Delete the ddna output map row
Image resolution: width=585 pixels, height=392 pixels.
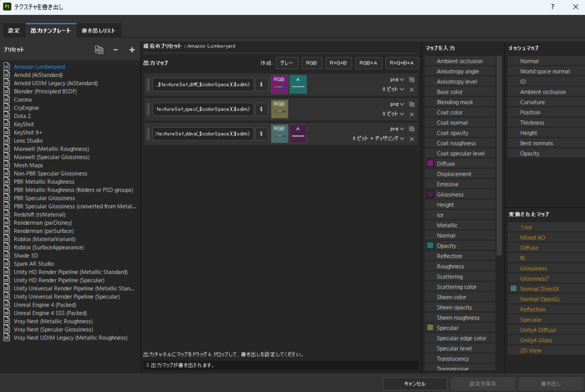(411, 139)
